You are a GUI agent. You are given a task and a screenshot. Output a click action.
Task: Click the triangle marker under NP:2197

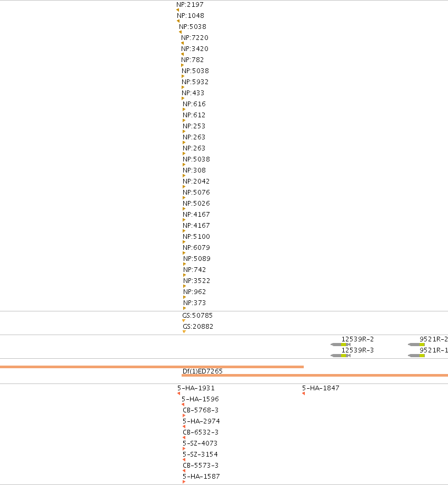point(178,10)
